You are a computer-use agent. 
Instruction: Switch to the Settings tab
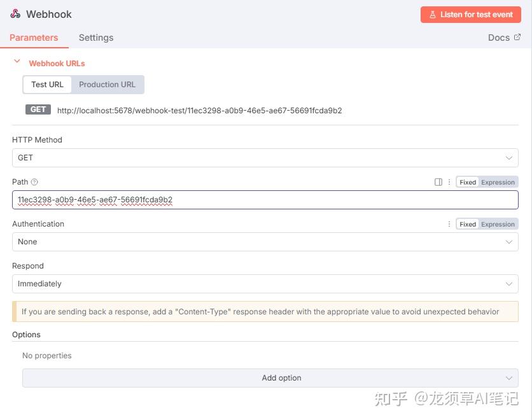pyautogui.click(x=96, y=38)
